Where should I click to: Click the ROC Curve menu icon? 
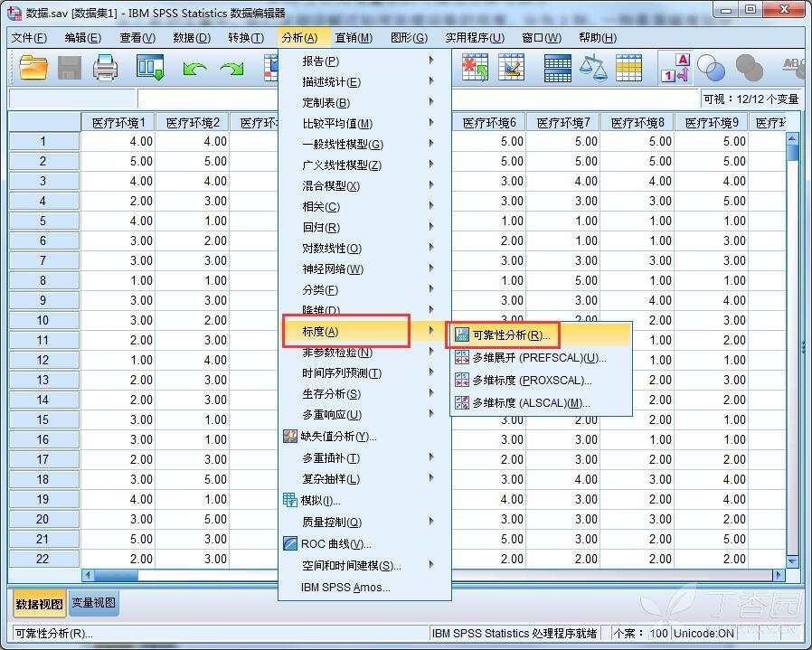(290, 544)
